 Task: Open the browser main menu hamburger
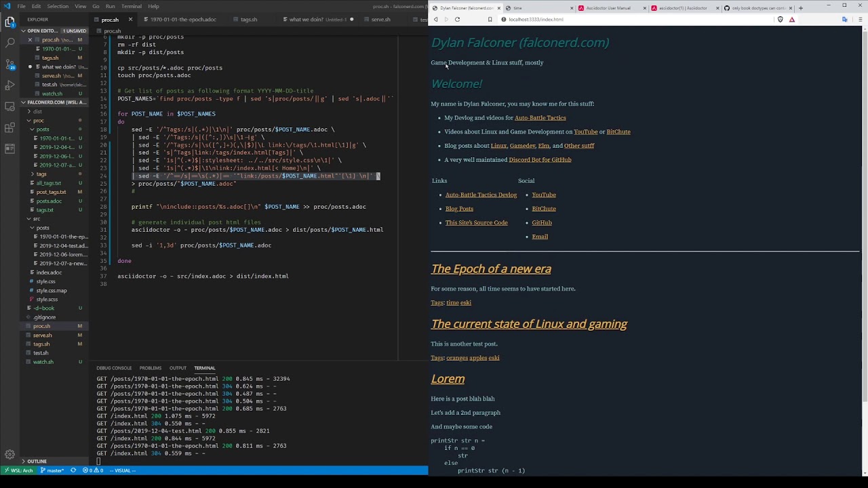coord(861,20)
